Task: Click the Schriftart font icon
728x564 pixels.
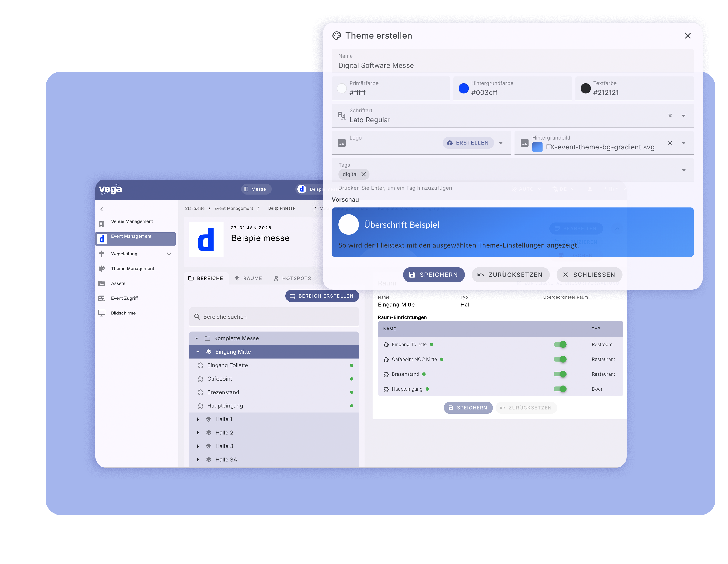Action: tap(342, 116)
